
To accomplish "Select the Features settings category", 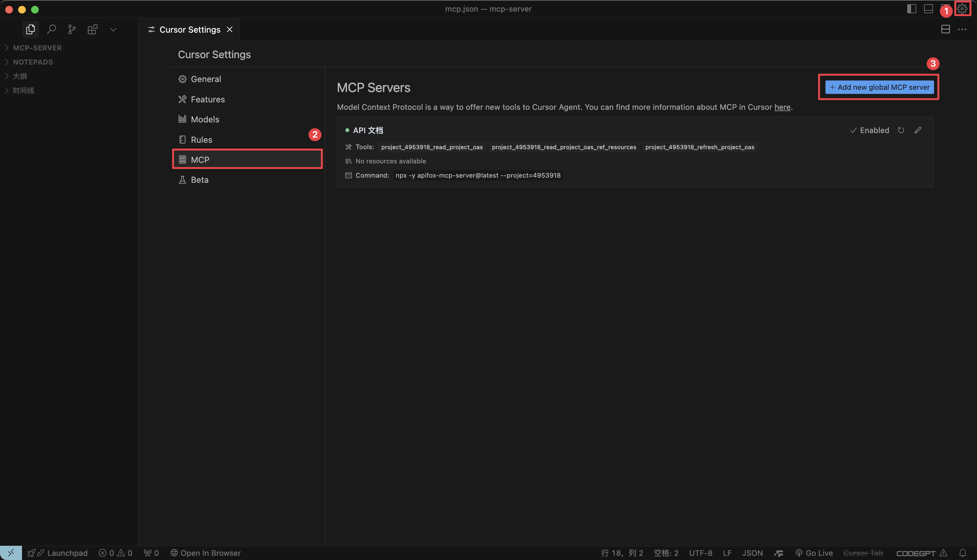I will (207, 99).
